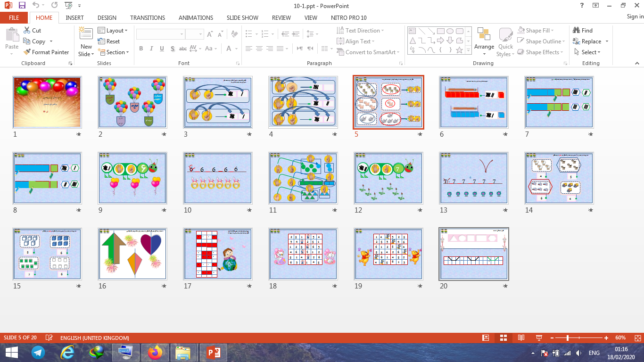Screen dimensions: 644x362
Task: Switch to Normal view in status bar
Action: pyautogui.click(x=486, y=338)
